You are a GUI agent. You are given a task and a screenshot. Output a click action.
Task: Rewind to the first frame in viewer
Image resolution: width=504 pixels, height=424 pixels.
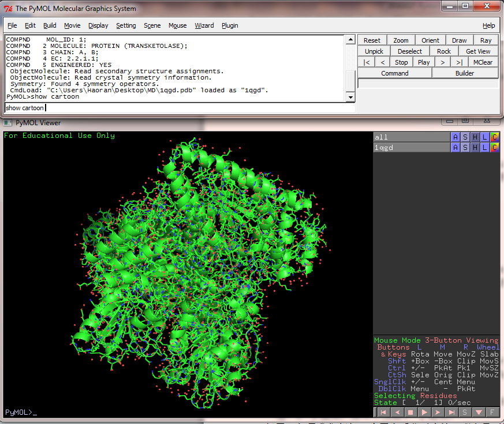tap(383, 412)
